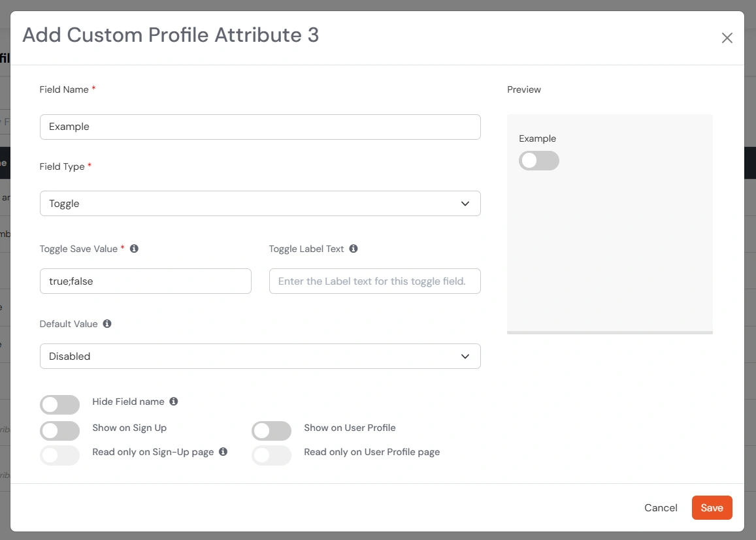Click the info icon next to Default Value

point(107,323)
